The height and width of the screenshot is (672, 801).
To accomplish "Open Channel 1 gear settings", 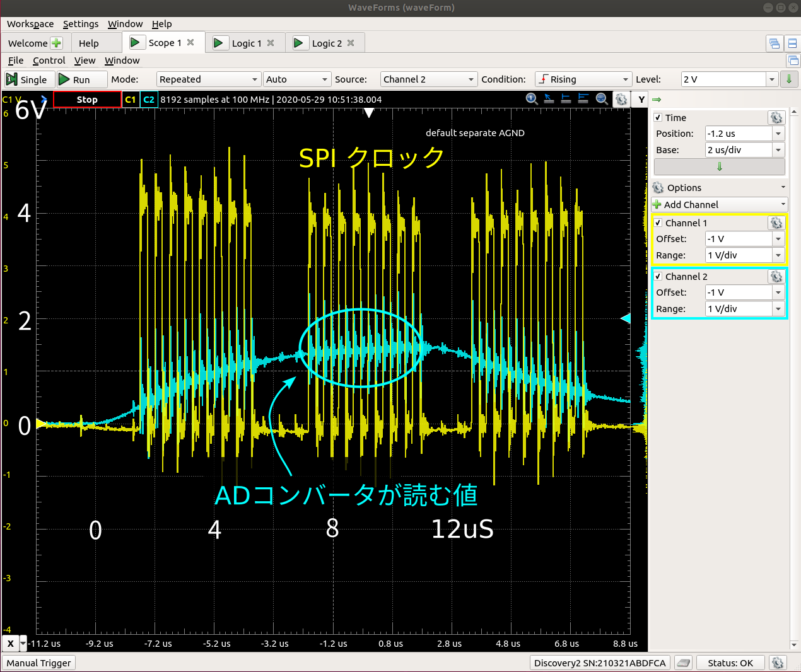I will point(776,223).
